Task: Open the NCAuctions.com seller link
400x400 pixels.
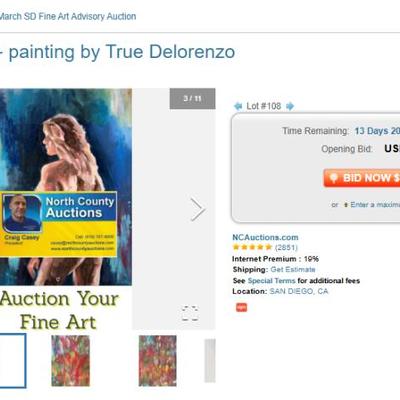Action: pos(265,237)
